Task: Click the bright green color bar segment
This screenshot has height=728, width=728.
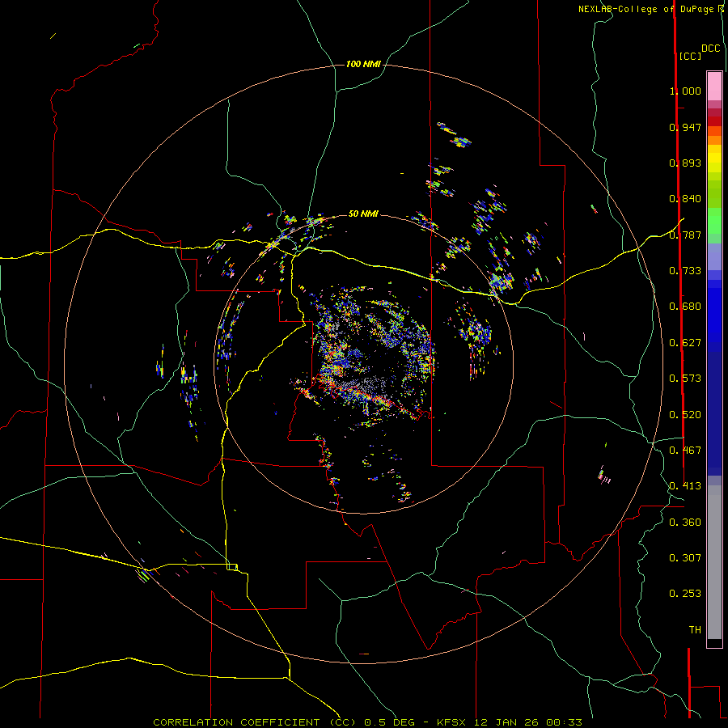Action: coord(714,221)
